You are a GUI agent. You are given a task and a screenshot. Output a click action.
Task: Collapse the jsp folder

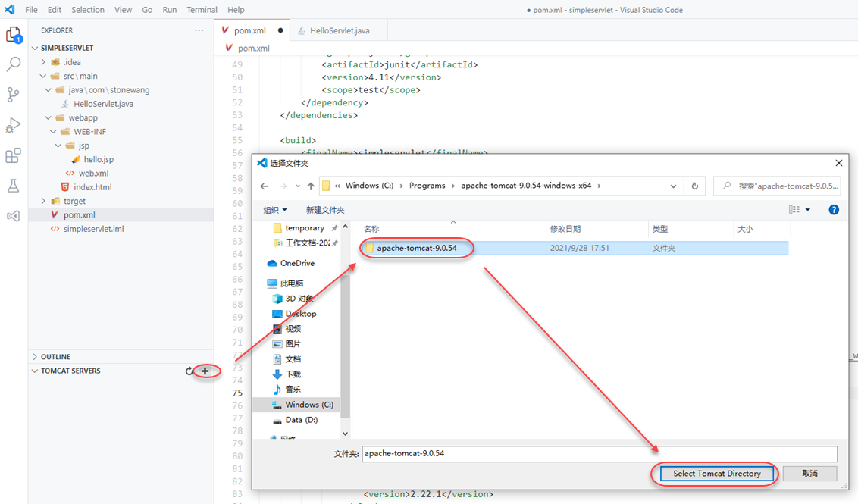point(58,146)
